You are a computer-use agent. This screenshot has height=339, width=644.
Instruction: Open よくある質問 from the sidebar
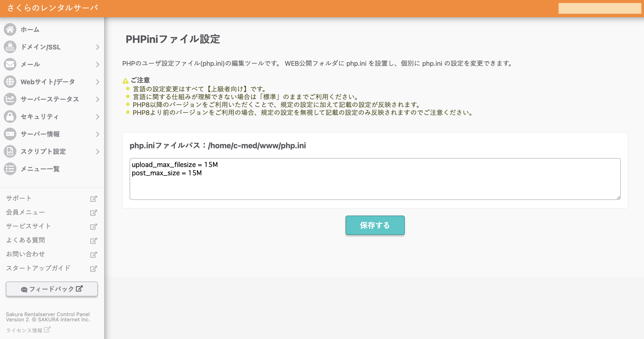click(26, 240)
